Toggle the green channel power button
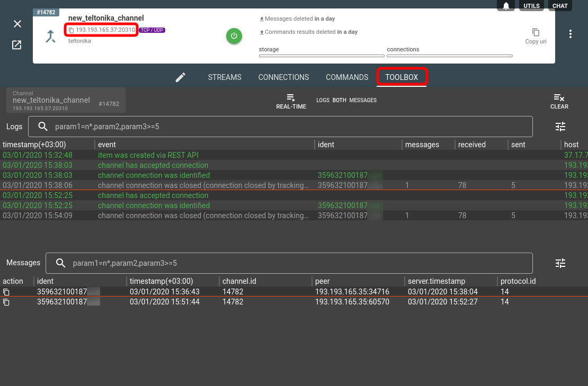The image size is (588, 386). 234,36
